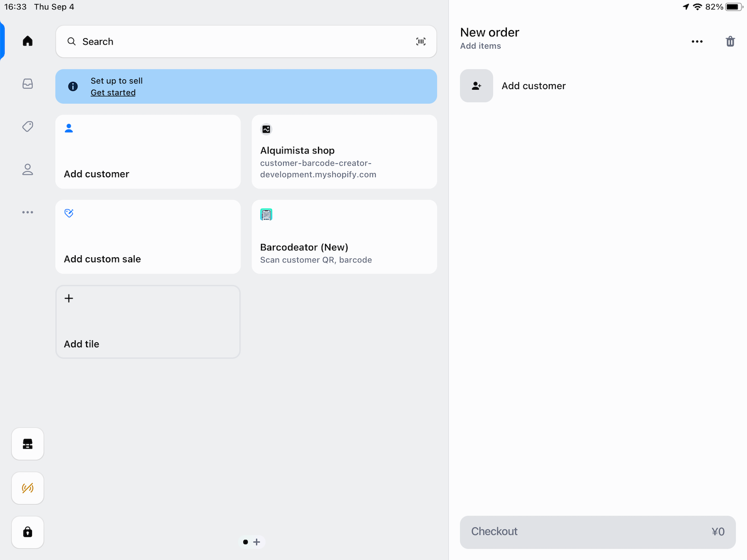Tap the lock screen button
The width and height of the screenshot is (747, 560).
point(28,532)
